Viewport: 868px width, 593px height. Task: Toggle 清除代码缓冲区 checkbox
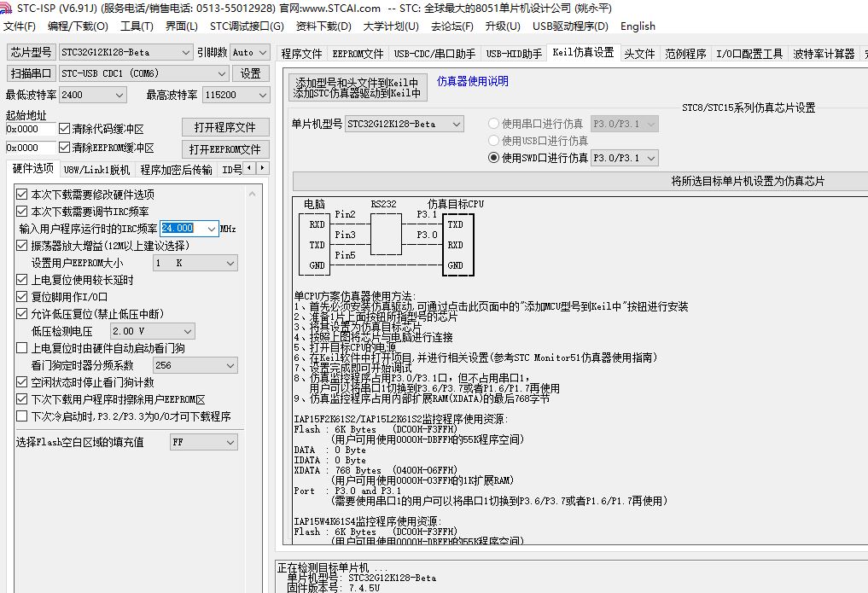tap(65, 129)
